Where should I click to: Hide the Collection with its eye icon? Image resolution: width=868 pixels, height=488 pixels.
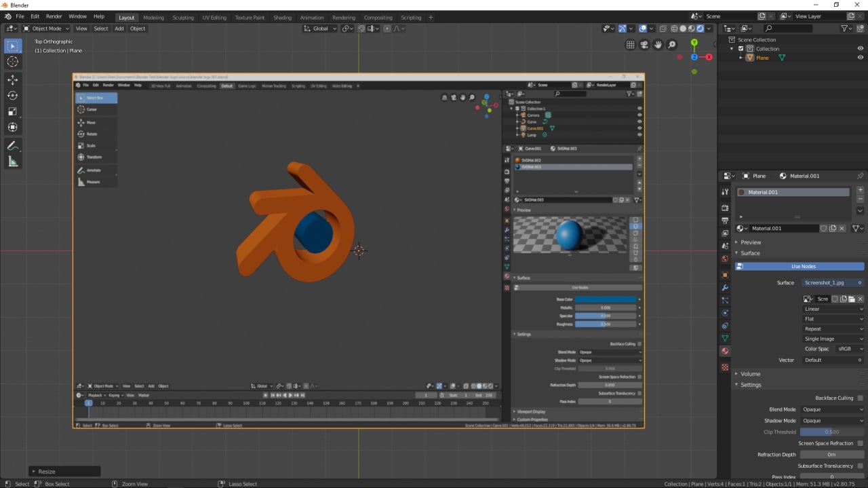point(861,49)
